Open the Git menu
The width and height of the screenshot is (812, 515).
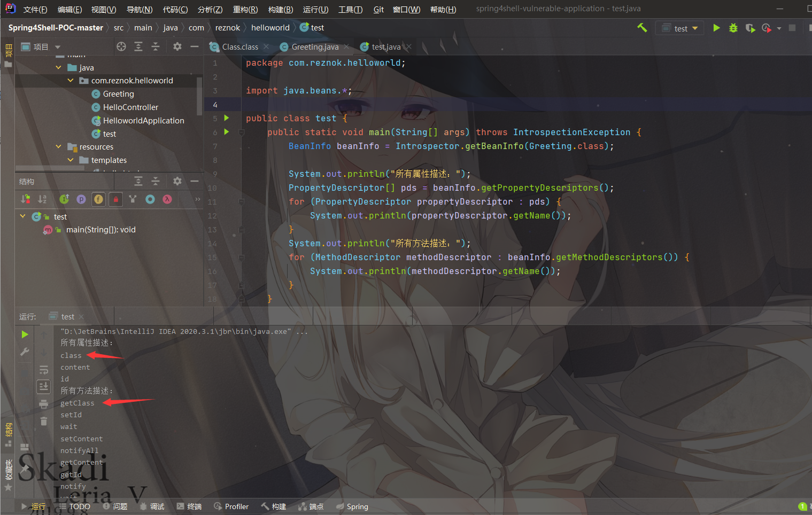pyautogui.click(x=378, y=10)
